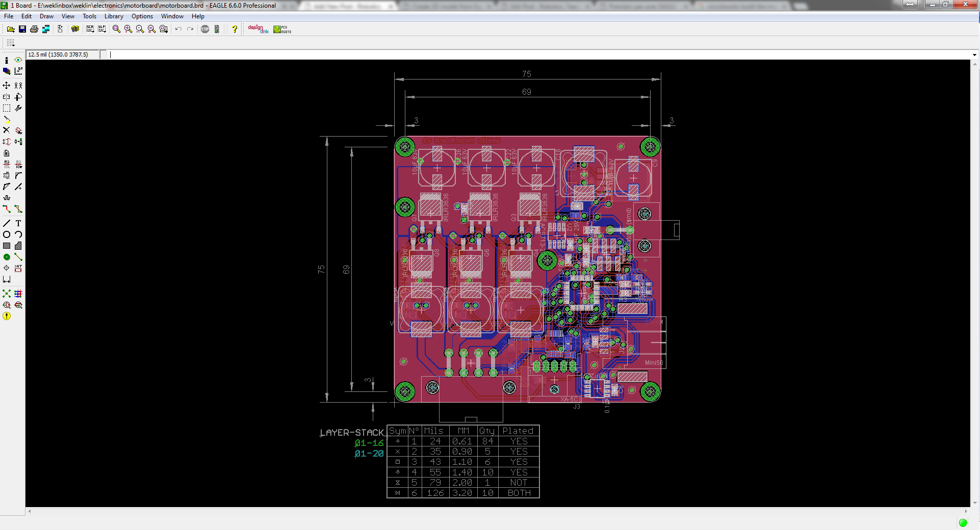Select the Value tool
This screenshot has height=530, width=980.
(x=18, y=164)
